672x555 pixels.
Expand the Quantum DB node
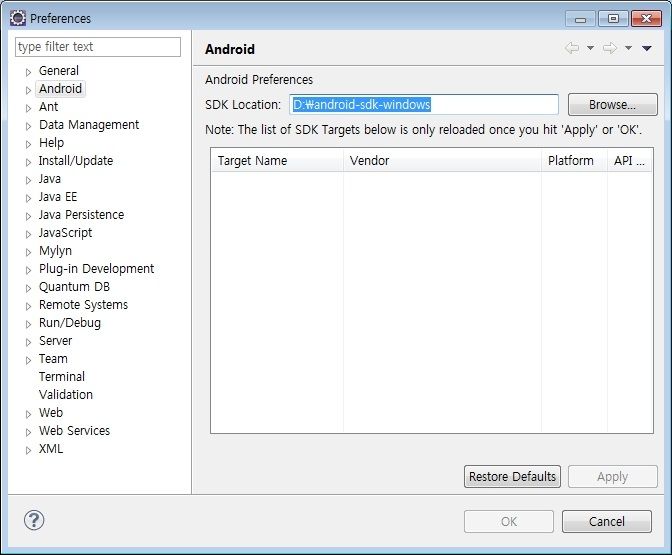tap(28, 288)
